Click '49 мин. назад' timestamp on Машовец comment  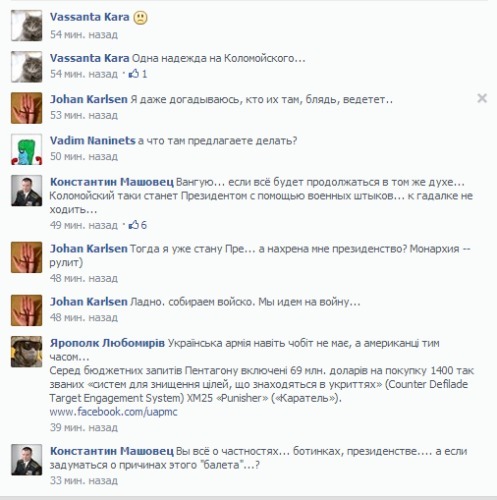coord(84,225)
